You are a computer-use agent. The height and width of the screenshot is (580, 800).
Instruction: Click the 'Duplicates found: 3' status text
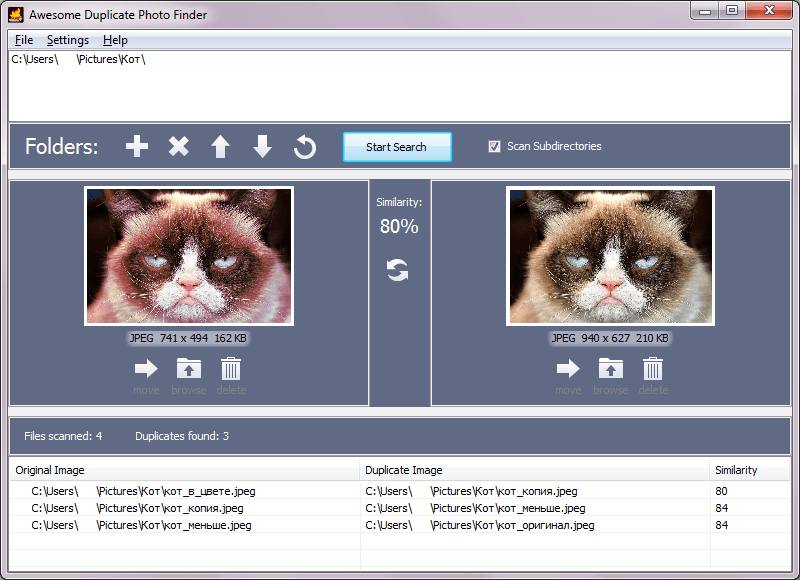182,436
